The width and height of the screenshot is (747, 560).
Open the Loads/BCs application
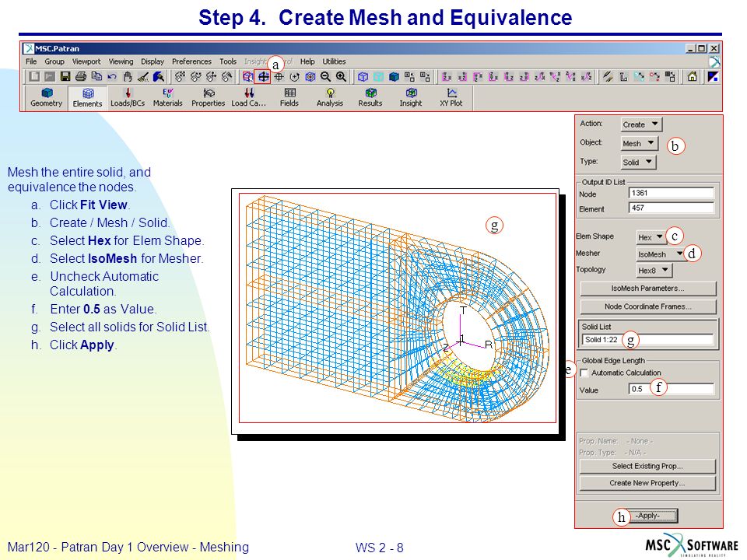128,98
